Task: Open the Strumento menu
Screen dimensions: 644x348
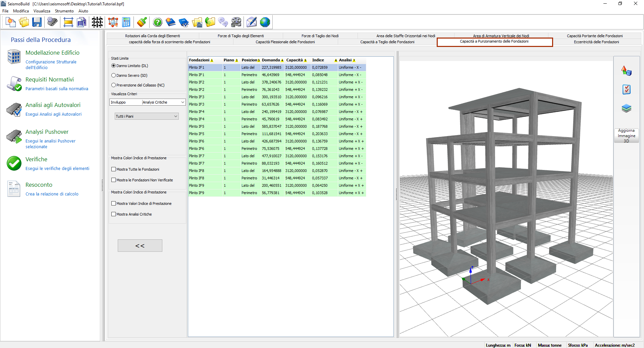Action: [64, 11]
